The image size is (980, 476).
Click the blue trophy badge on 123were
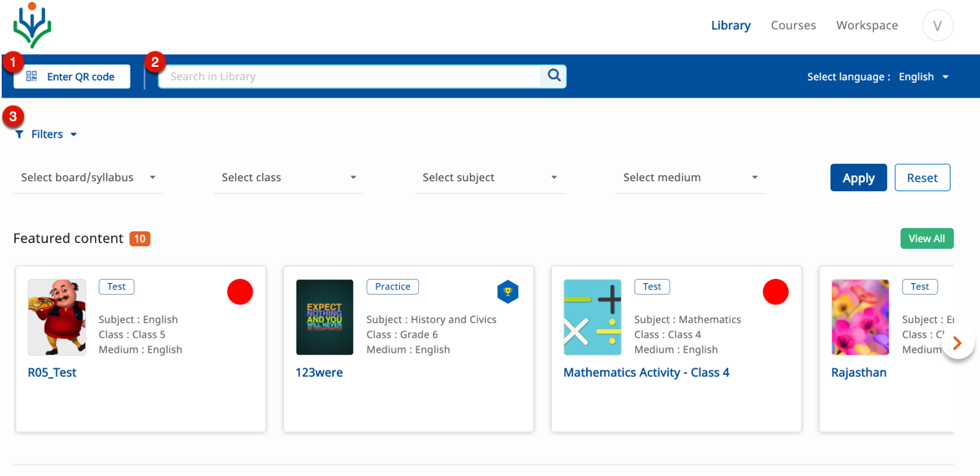point(508,291)
